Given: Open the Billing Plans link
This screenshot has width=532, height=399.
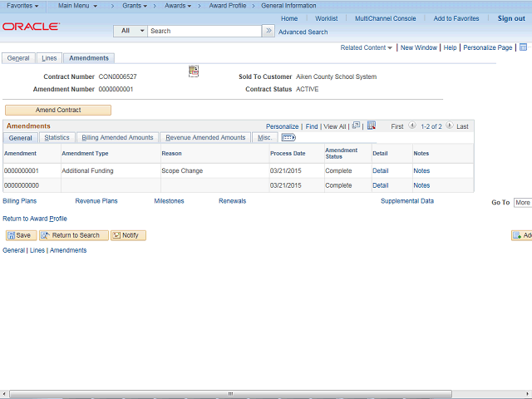Looking at the screenshot, I should [x=20, y=201].
